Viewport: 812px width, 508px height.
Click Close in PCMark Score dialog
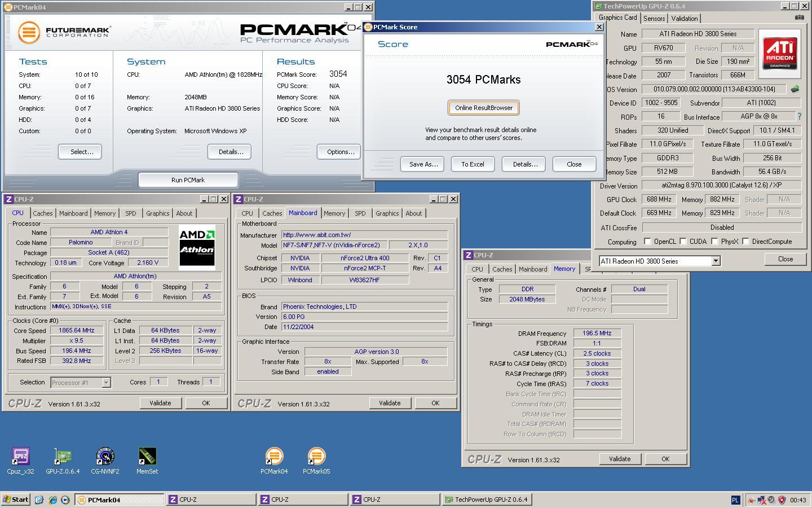tap(574, 164)
